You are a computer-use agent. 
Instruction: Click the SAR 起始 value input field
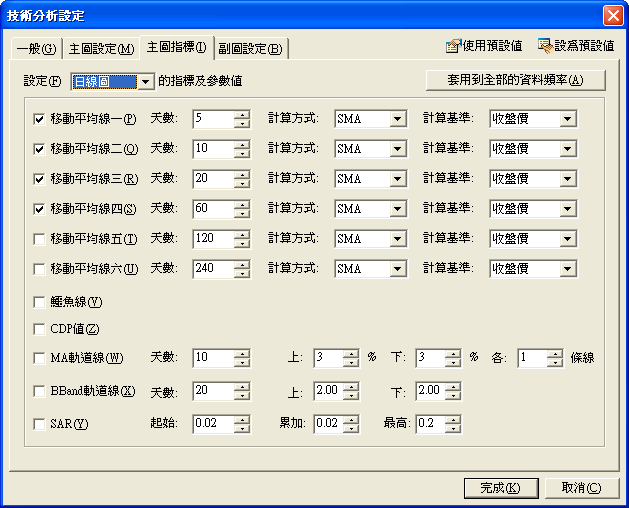coord(212,424)
